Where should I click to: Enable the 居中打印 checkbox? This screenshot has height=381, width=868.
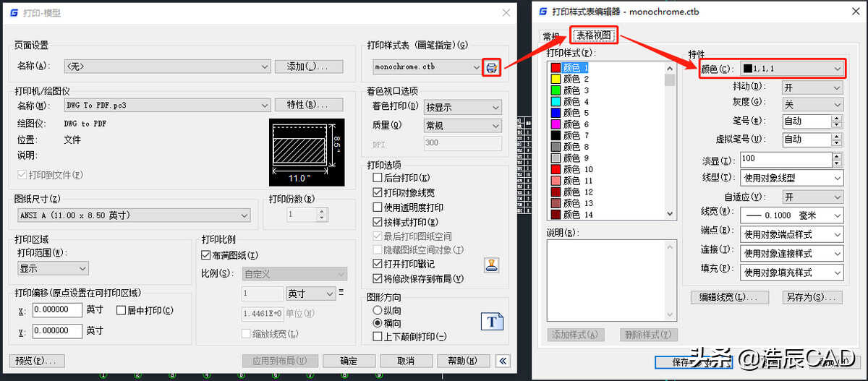pos(122,311)
